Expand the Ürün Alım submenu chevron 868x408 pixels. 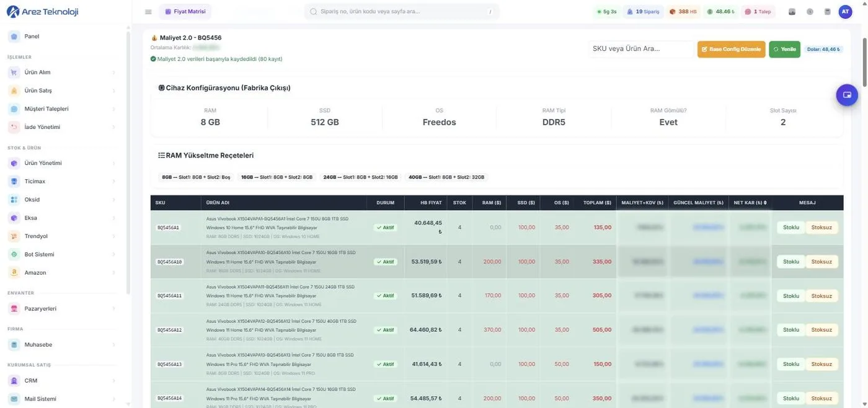(x=114, y=73)
